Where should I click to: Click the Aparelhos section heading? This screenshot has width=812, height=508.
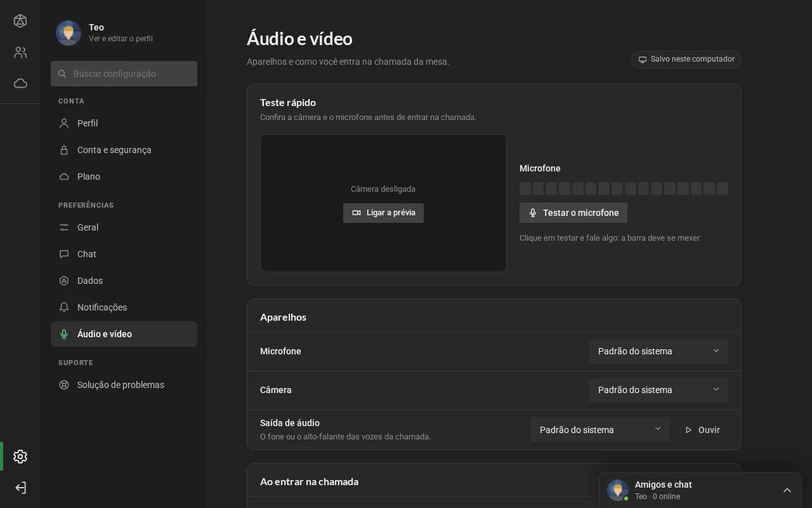pos(283,317)
